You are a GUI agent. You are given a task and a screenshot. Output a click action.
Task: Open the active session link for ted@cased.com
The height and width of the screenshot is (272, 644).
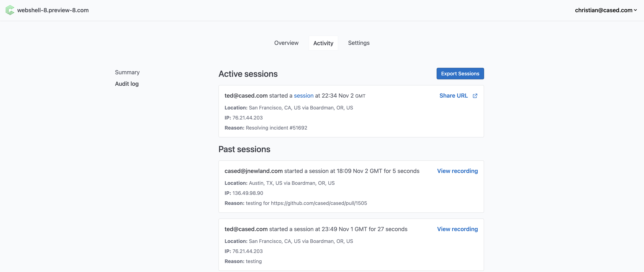click(303, 96)
